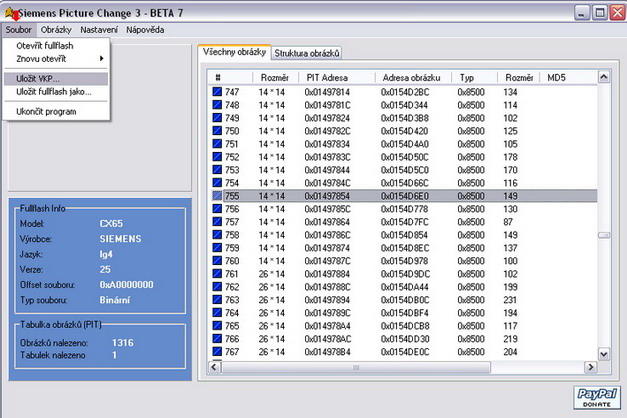Click the picture icon of row 748
Screen dimensions: 627x418
217,105
